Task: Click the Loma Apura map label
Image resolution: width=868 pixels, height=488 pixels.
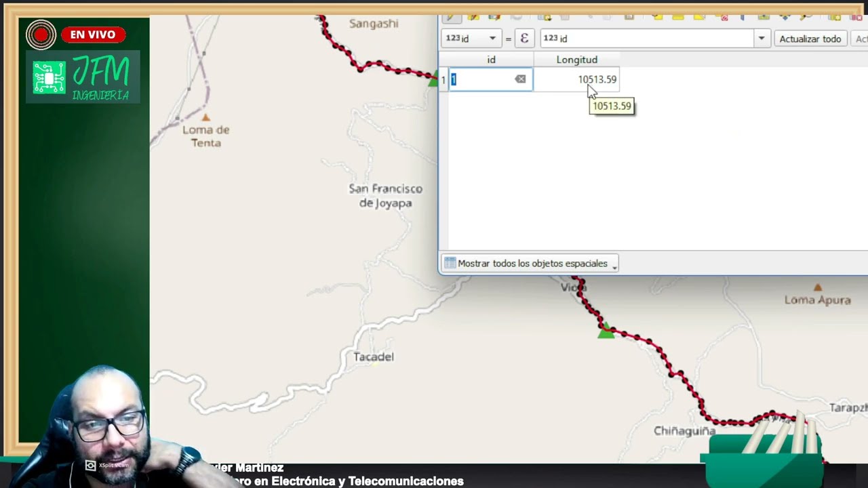Action: coord(817,300)
